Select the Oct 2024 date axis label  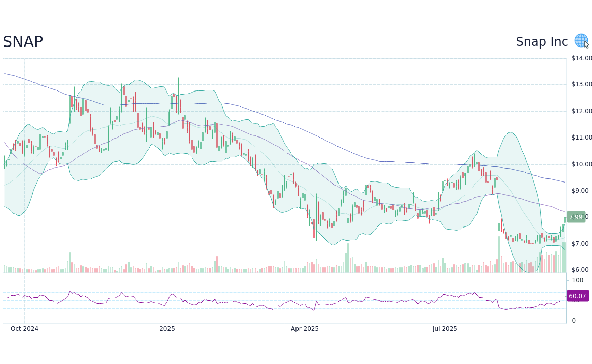[25, 328]
